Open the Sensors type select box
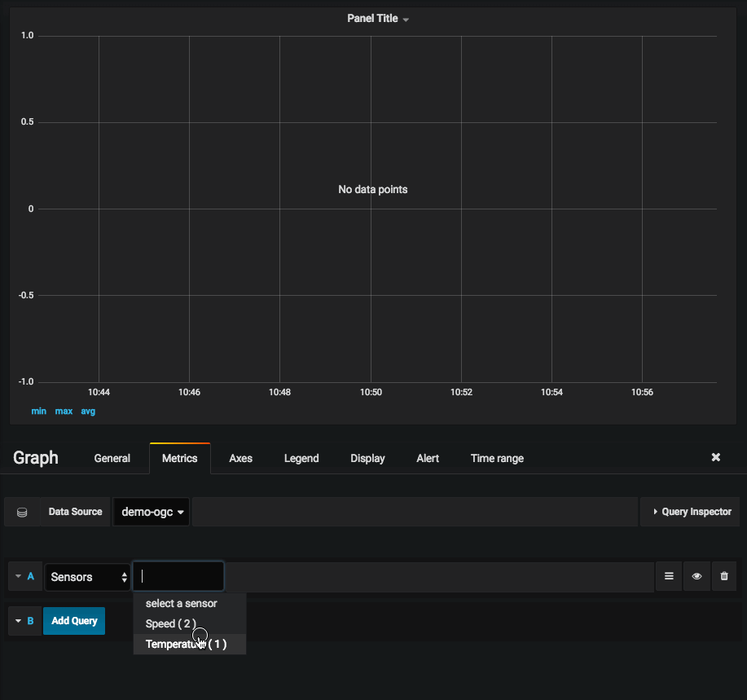 88,577
